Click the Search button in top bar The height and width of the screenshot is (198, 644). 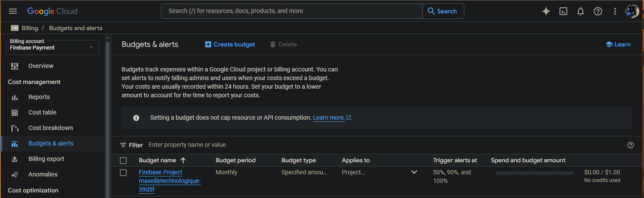pos(443,11)
